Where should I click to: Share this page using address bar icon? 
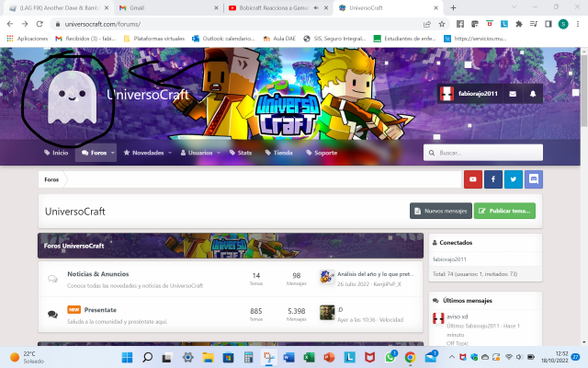(x=426, y=24)
